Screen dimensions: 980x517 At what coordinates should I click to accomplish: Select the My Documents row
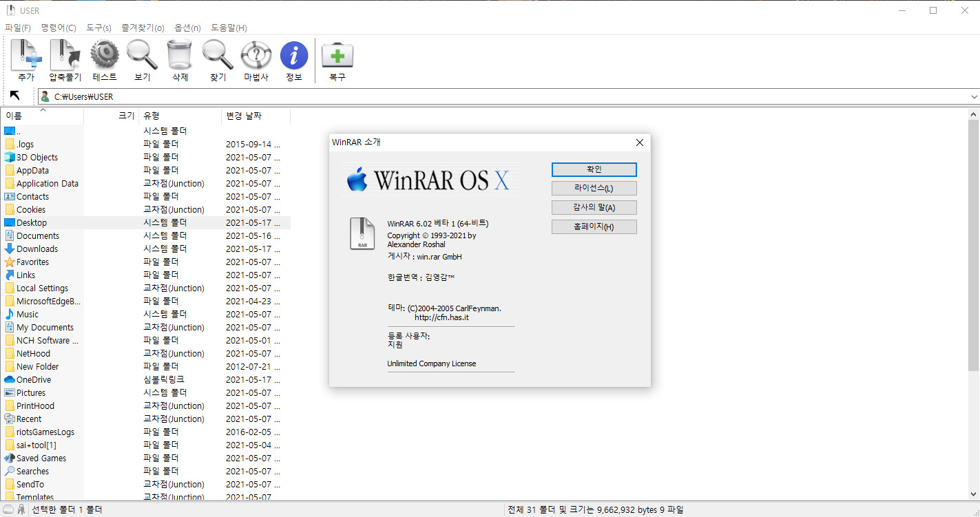pyautogui.click(x=145, y=327)
